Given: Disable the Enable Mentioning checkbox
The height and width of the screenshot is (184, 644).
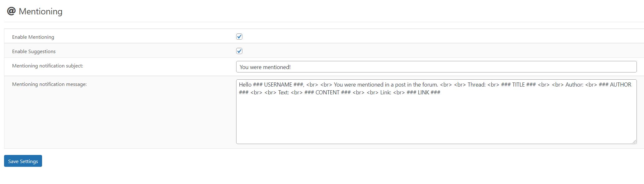Looking at the screenshot, I should coord(239,37).
